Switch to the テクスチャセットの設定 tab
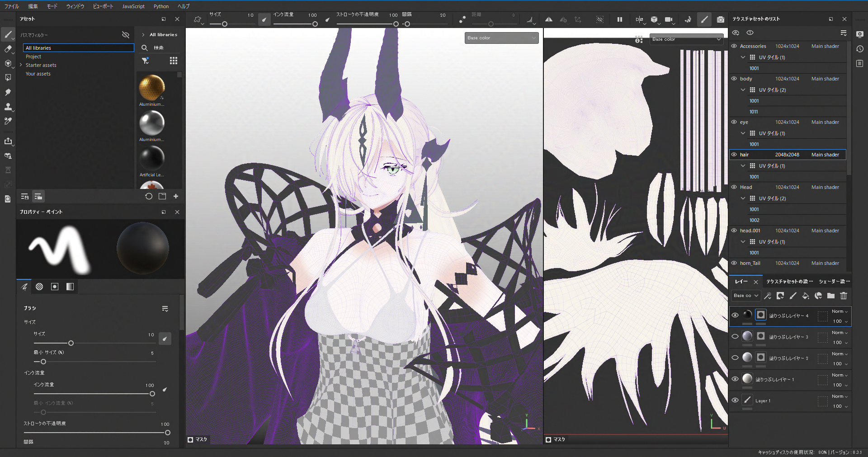This screenshot has width=868, height=457. pos(789,282)
